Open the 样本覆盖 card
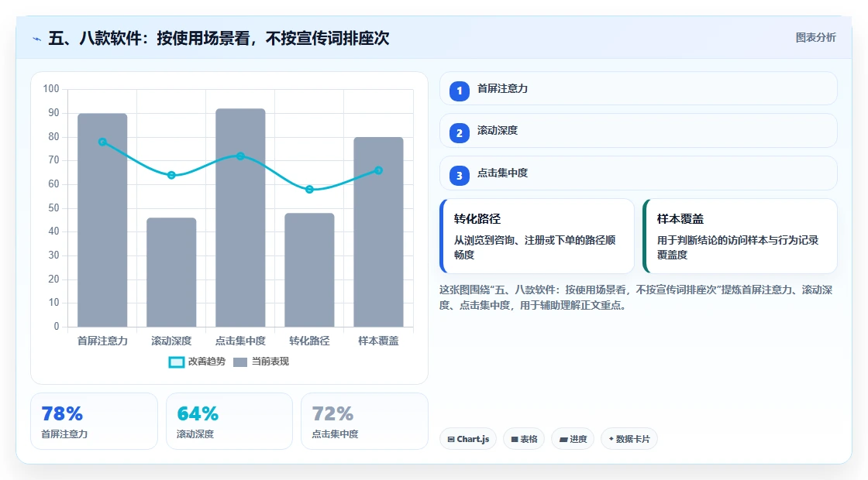Image resolution: width=868 pixels, height=480 pixels. click(740, 236)
